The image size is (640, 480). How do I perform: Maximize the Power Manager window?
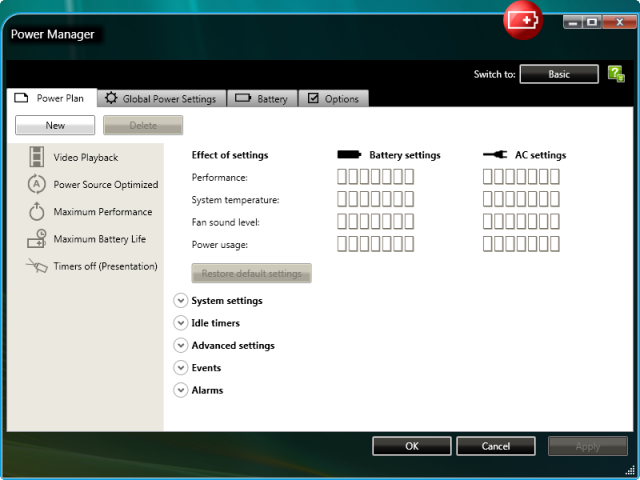pyautogui.click(x=592, y=22)
